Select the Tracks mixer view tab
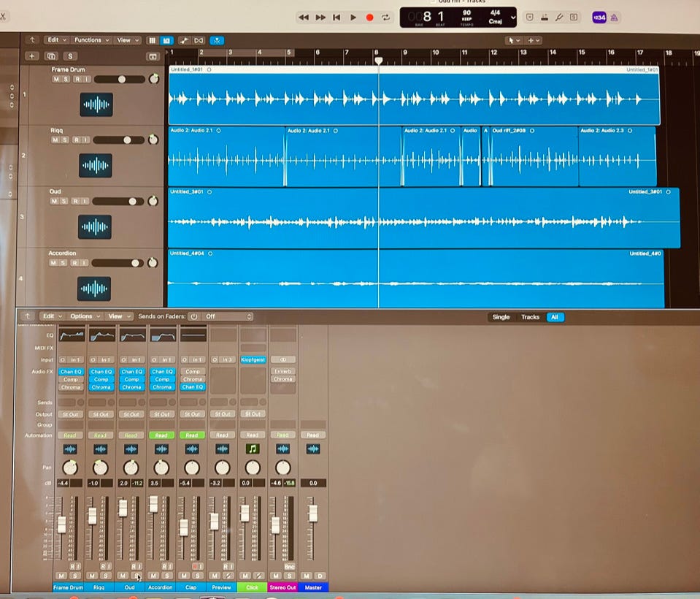Image resolution: width=700 pixels, height=599 pixels. 530,317
